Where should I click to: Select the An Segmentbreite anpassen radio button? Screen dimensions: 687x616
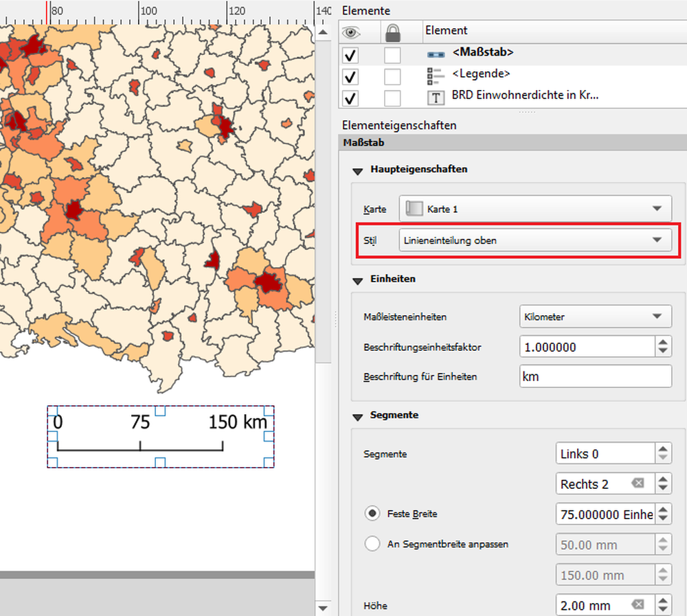(x=372, y=543)
